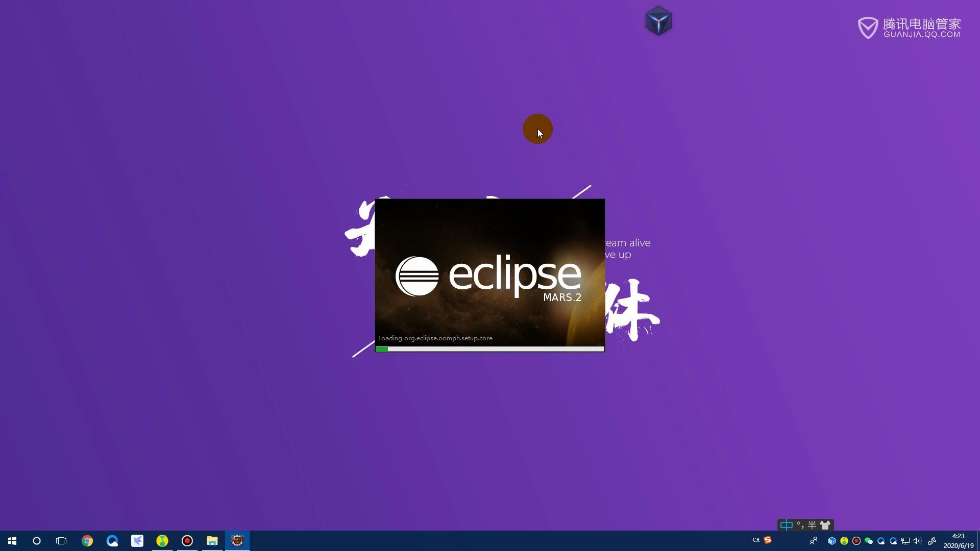Select the Eclipse Java EE IDE taskbar button
980x551 pixels.
237,541
